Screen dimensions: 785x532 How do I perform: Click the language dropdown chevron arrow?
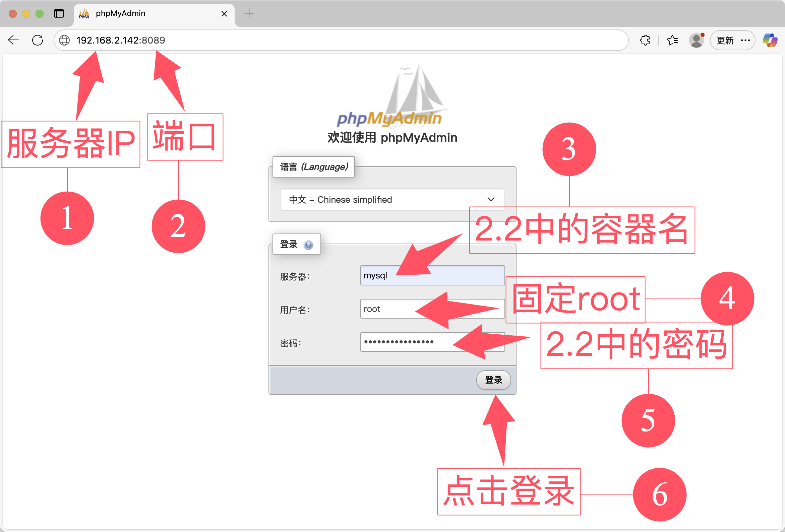point(491,200)
